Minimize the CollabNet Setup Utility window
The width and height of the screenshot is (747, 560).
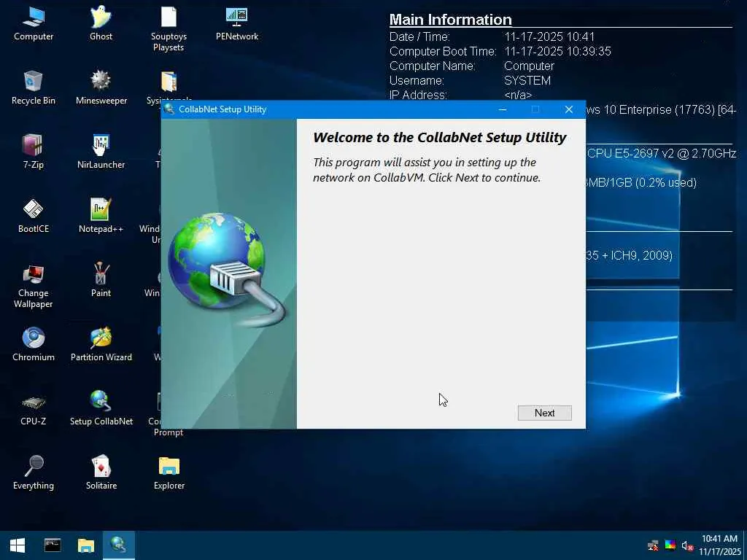point(503,109)
